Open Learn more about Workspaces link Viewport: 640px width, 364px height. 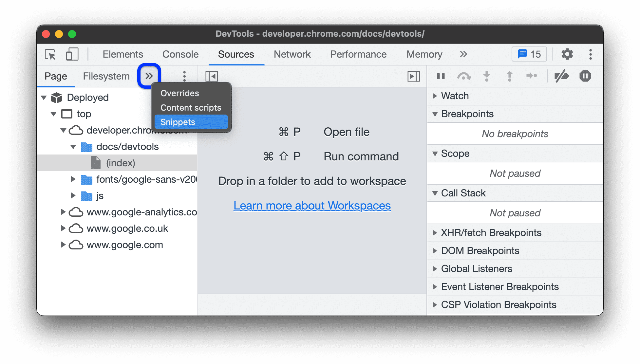[x=312, y=206]
